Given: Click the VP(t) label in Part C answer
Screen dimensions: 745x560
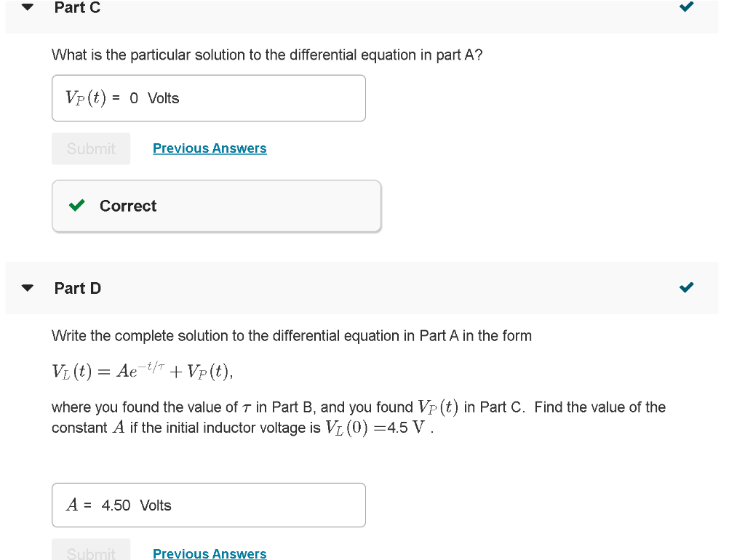Looking at the screenshot, I should (x=86, y=98).
